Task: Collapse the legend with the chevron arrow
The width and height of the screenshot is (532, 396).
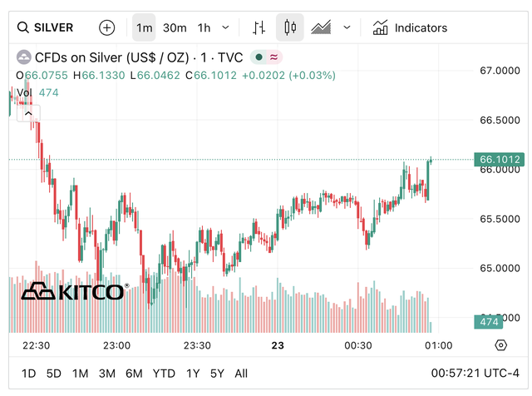Action: pos(28,111)
